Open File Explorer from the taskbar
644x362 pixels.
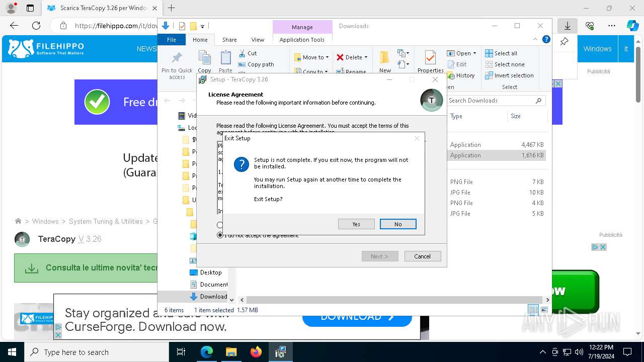[231, 352]
